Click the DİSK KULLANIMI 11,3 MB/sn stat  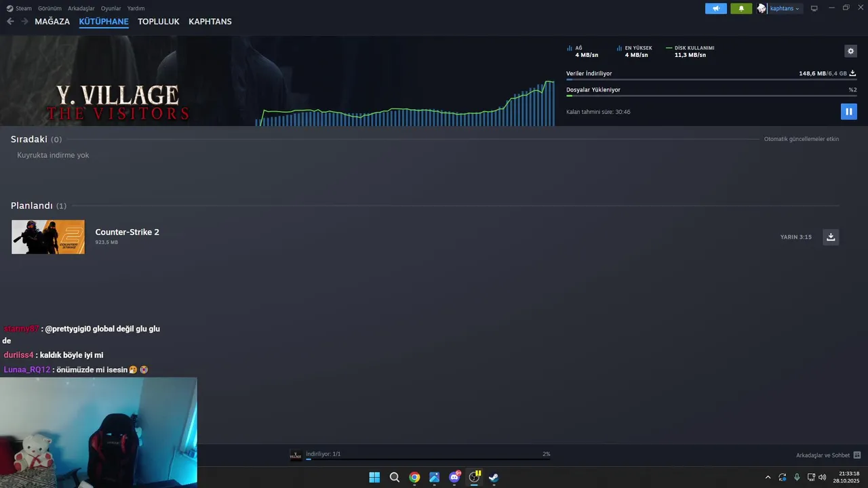coord(690,52)
